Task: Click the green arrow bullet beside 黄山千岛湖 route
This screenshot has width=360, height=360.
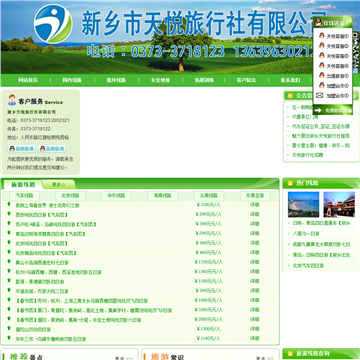Action: 9,262
